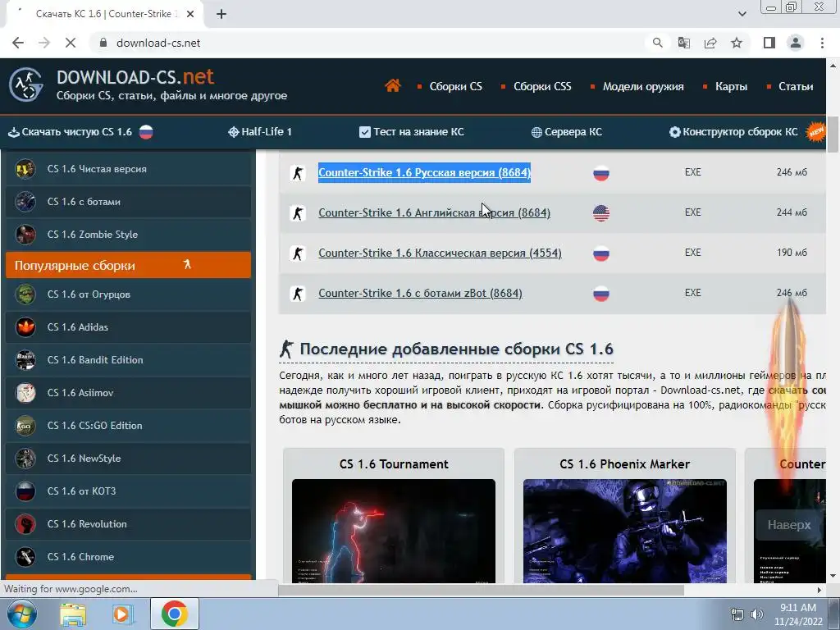The height and width of the screenshot is (630, 840).
Task: Click Counter-Strike 1.6 Английская версия (8684) link
Action: pos(435,212)
